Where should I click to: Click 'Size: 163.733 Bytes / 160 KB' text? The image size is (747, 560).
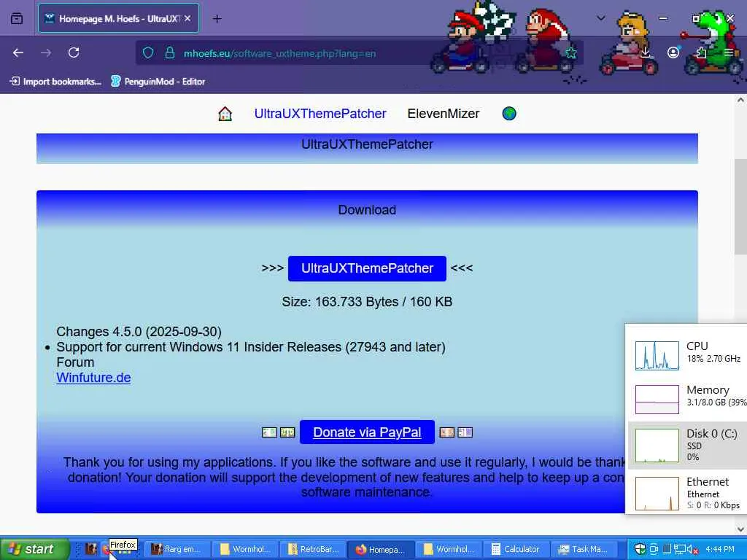pyautogui.click(x=367, y=302)
